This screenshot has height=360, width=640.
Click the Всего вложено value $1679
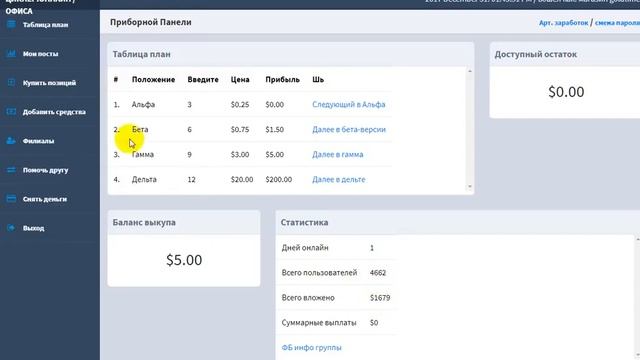coord(380,298)
